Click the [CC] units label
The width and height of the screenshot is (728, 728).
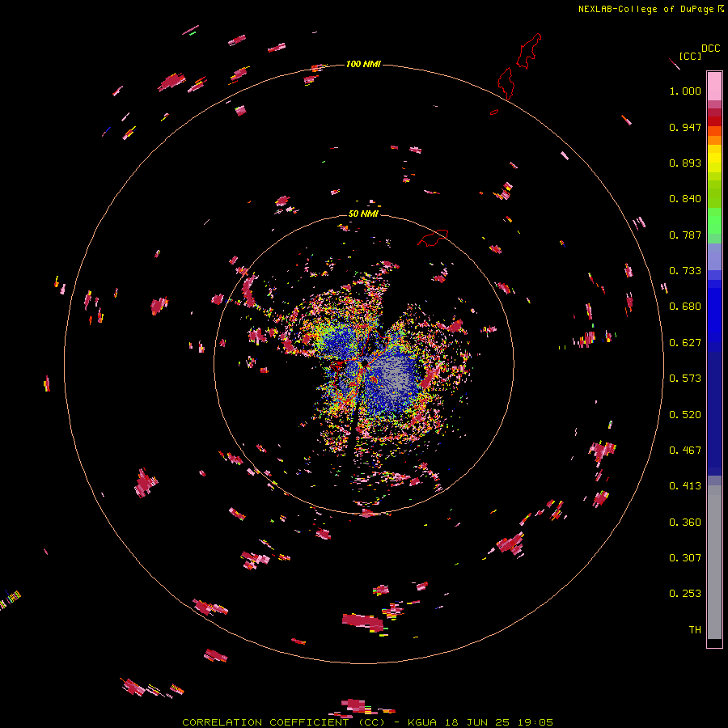[x=690, y=56]
